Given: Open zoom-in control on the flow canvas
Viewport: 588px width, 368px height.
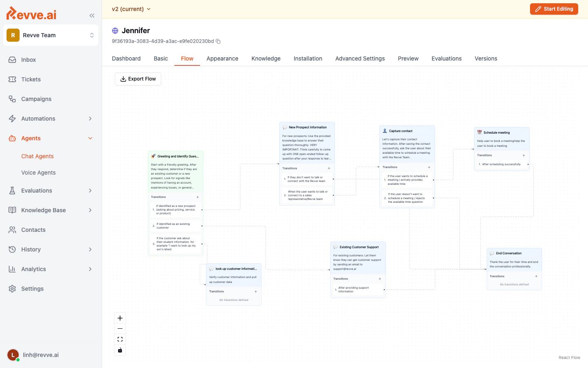Looking at the screenshot, I should tap(120, 318).
